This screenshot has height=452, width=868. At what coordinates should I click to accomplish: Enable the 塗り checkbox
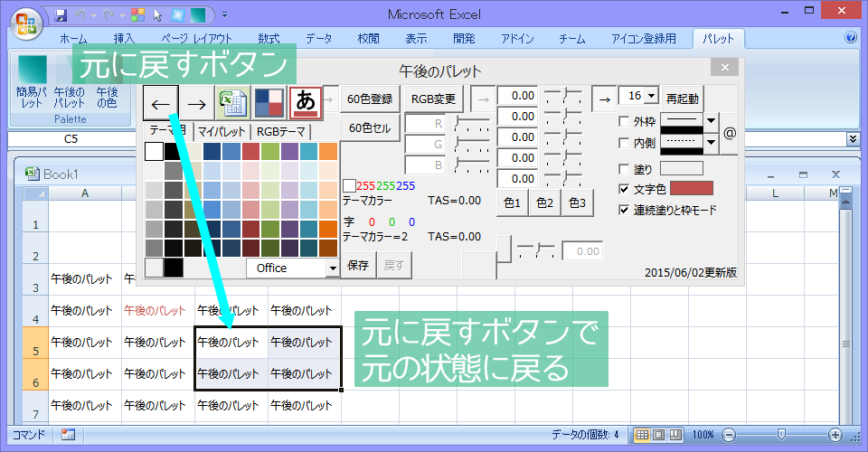624,169
